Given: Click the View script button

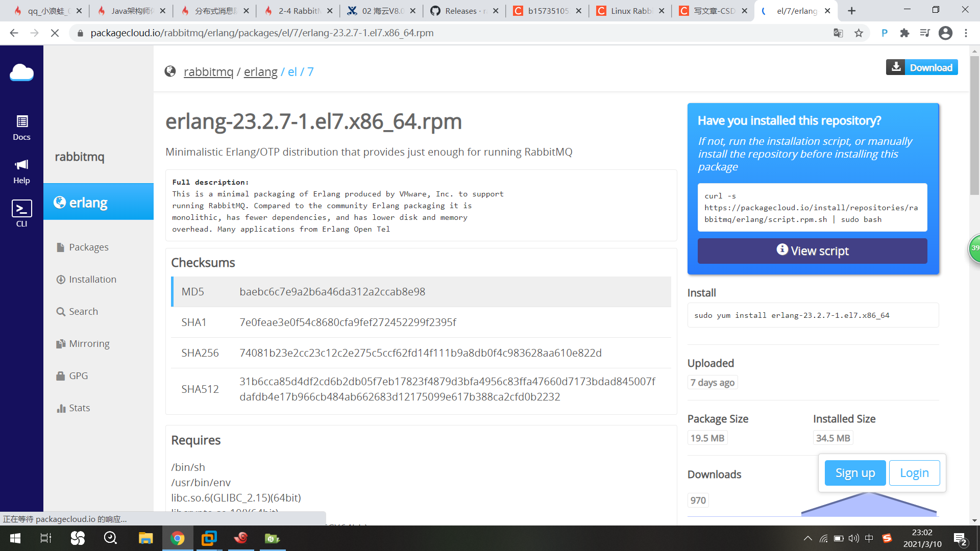Looking at the screenshot, I should point(812,251).
